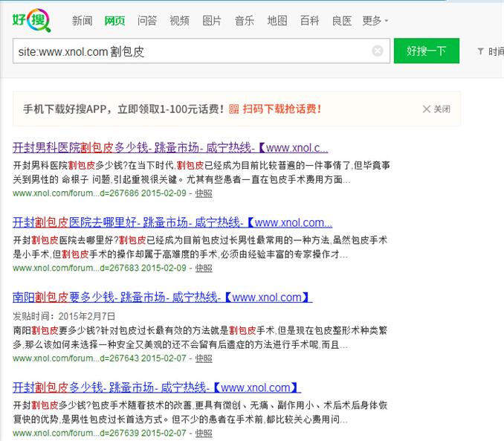Open result 开封男科医院割包皮多少钱
Screen dimensions: 504x441
click(170, 148)
